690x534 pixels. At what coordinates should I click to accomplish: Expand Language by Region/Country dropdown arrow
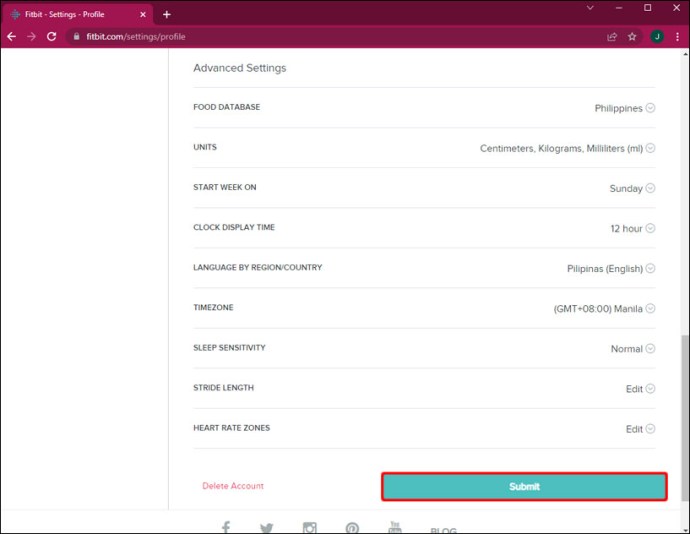(650, 268)
